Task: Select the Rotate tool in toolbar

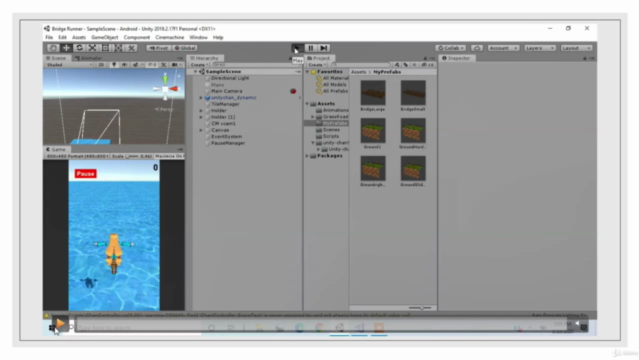Action: pyautogui.click(x=79, y=48)
